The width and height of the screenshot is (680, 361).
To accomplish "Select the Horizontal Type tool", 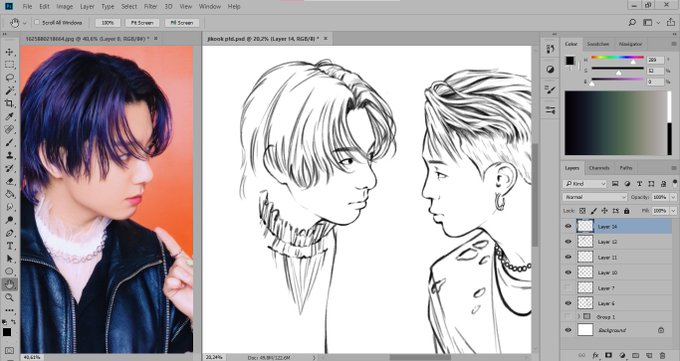I will (9, 246).
